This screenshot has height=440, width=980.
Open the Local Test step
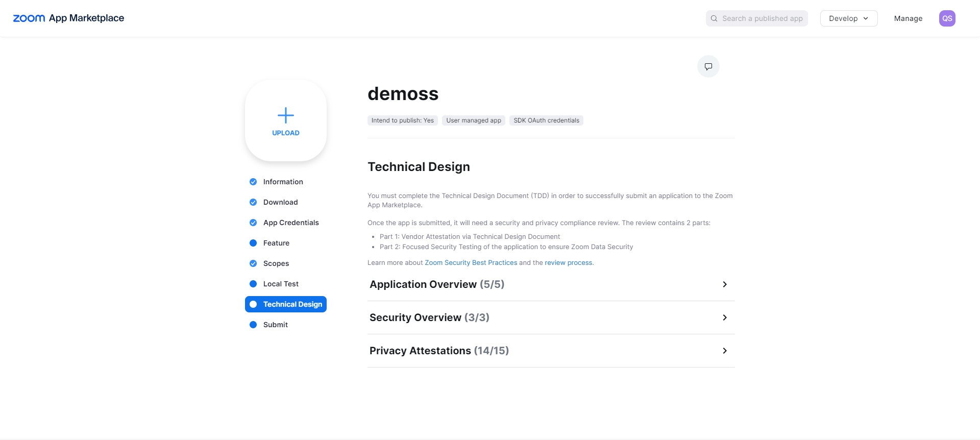pyautogui.click(x=281, y=284)
